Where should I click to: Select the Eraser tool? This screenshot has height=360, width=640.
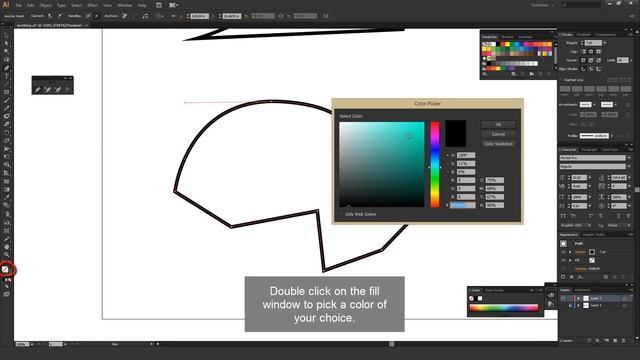(x=6, y=124)
